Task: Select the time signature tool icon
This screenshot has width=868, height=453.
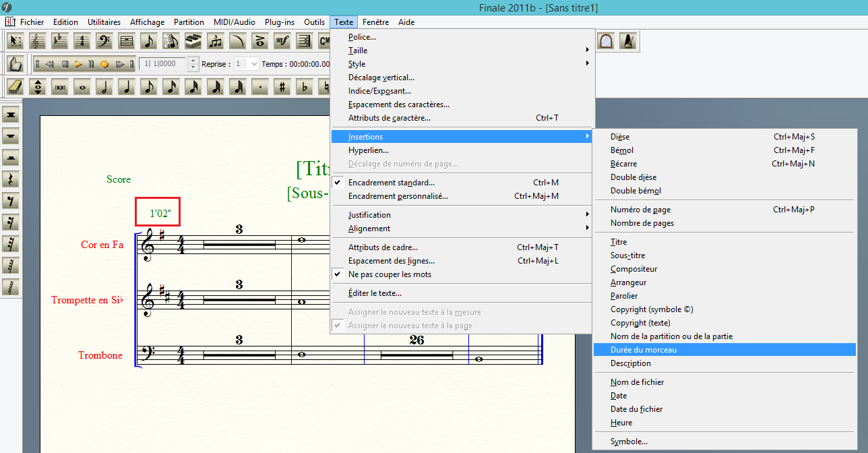Action: pyautogui.click(x=82, y=41)
